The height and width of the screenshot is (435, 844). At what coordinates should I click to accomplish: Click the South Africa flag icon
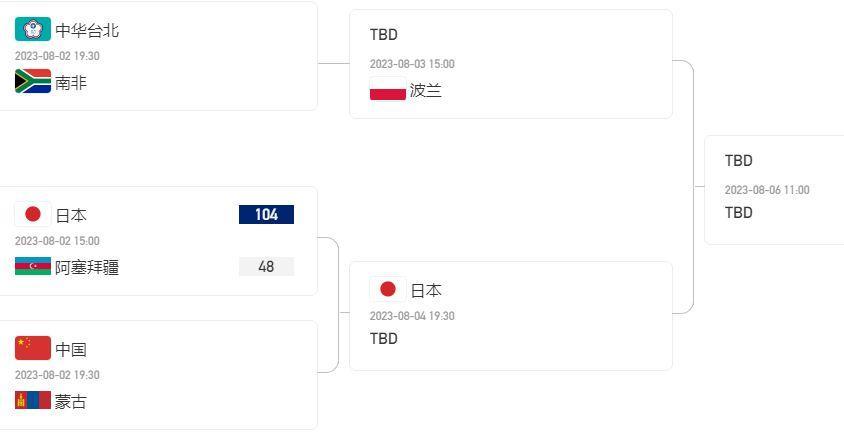(x=33, y=82)
